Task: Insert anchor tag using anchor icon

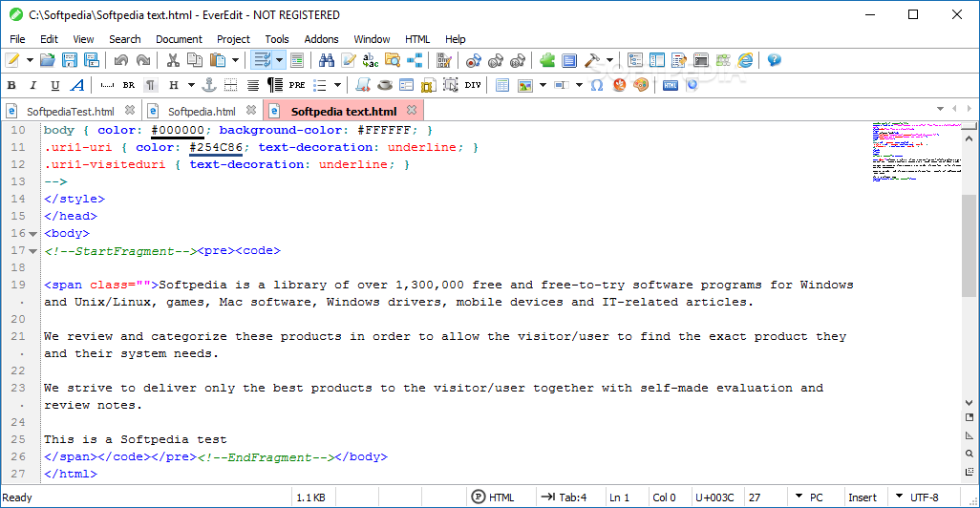Action: (x=209, y=85)
